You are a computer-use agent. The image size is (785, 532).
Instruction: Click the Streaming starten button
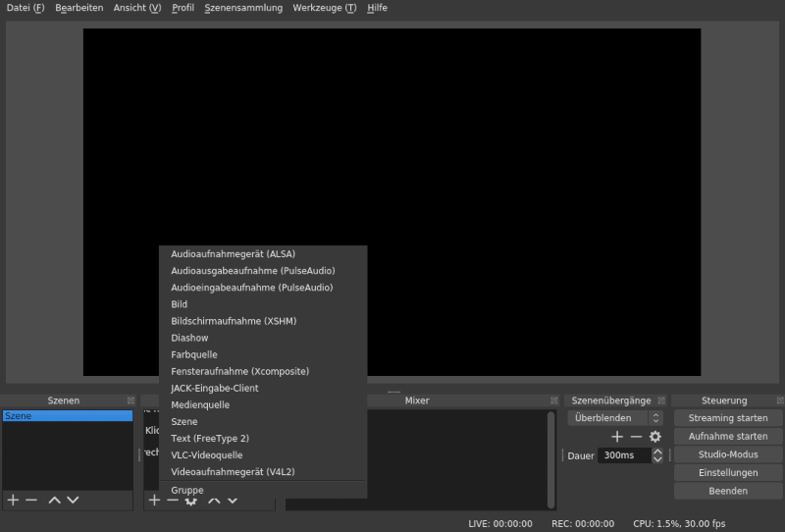coord(728,418)
